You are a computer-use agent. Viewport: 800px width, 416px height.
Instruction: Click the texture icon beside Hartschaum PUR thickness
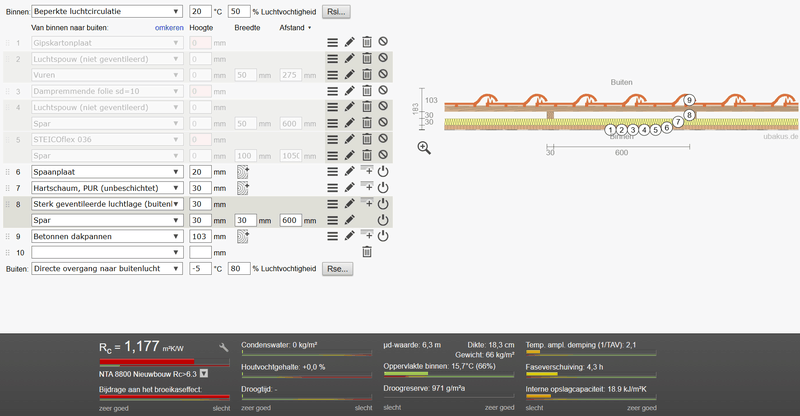tap(243, 188)
